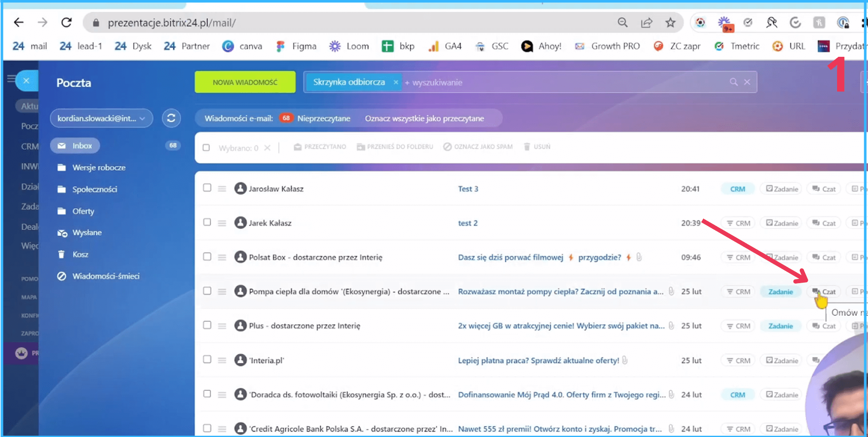
Task: Open CRM dropdown for Interia.pl email
Action: click(x=738, y=361)
